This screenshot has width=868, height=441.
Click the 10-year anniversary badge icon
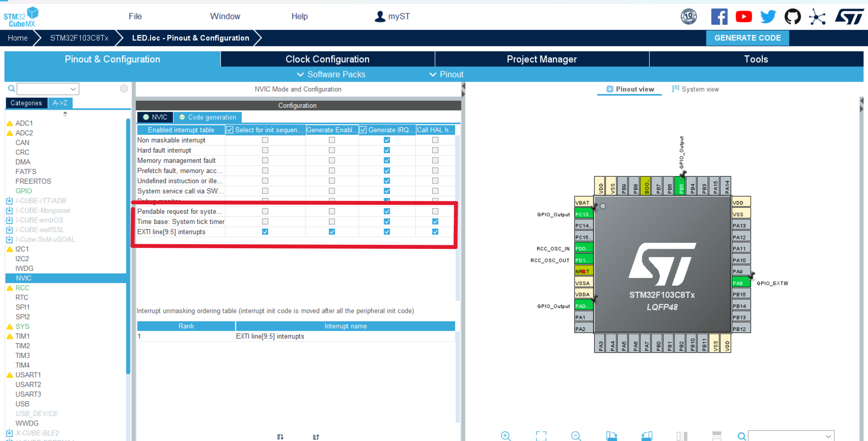(689, 17)
